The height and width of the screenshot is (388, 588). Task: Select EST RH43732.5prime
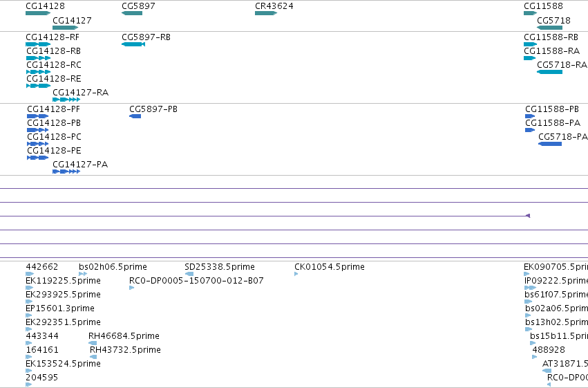point(93,358)
